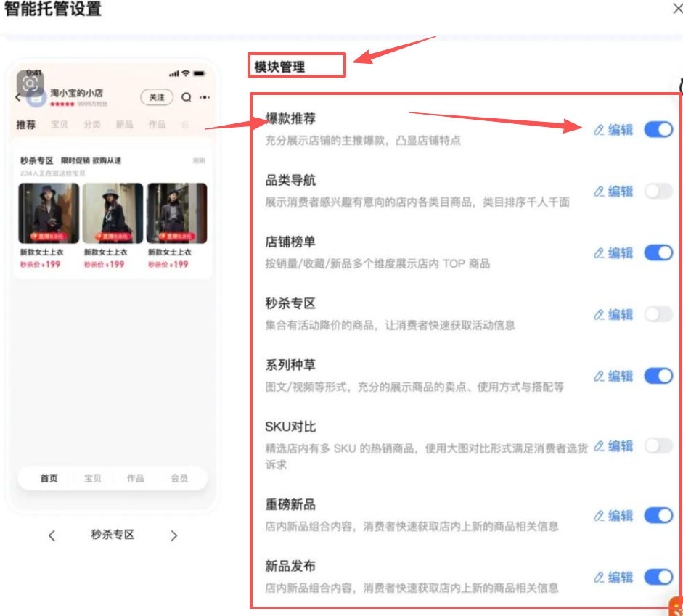Viewport: 683px width, 616px height.
Task: Click the scan icon at preview top-left
Action: click(x=29, y=83)
